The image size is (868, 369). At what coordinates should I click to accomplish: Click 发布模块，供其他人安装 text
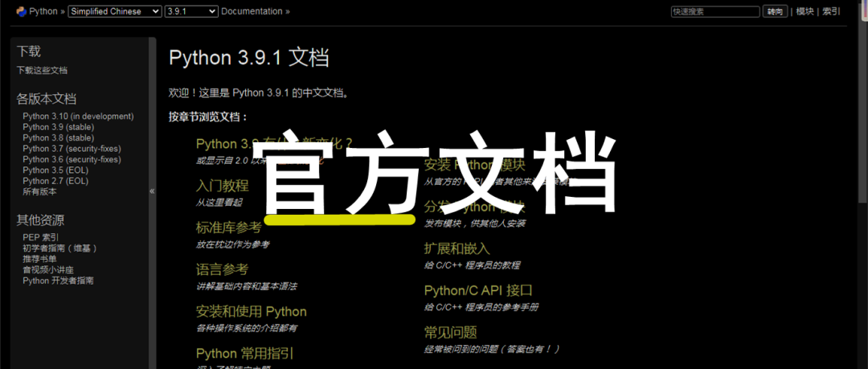(x=474, y=223)
